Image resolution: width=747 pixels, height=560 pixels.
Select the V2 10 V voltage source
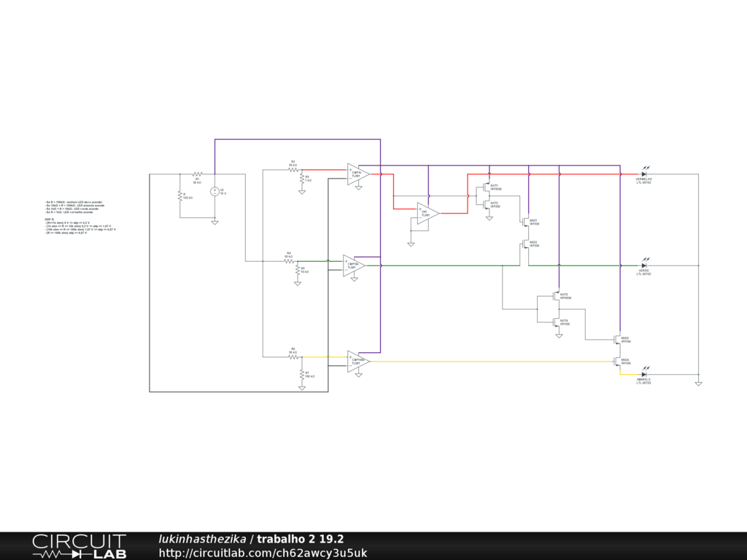point(215,191)
